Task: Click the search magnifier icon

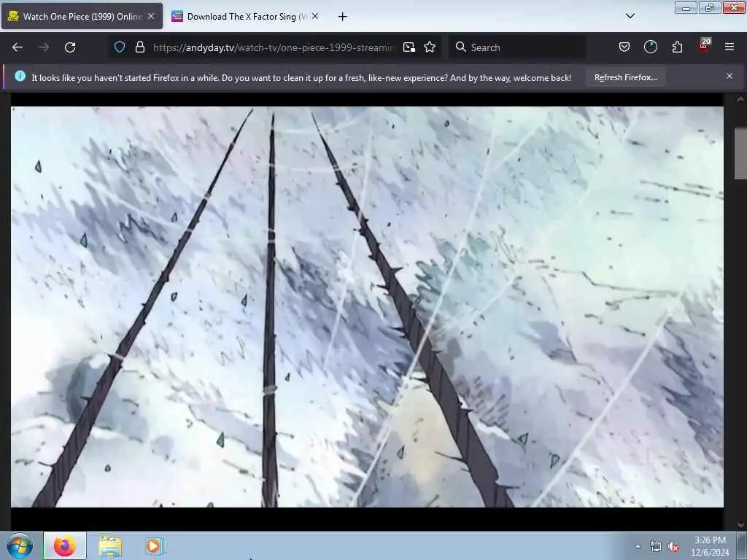Action: point(461,47)
